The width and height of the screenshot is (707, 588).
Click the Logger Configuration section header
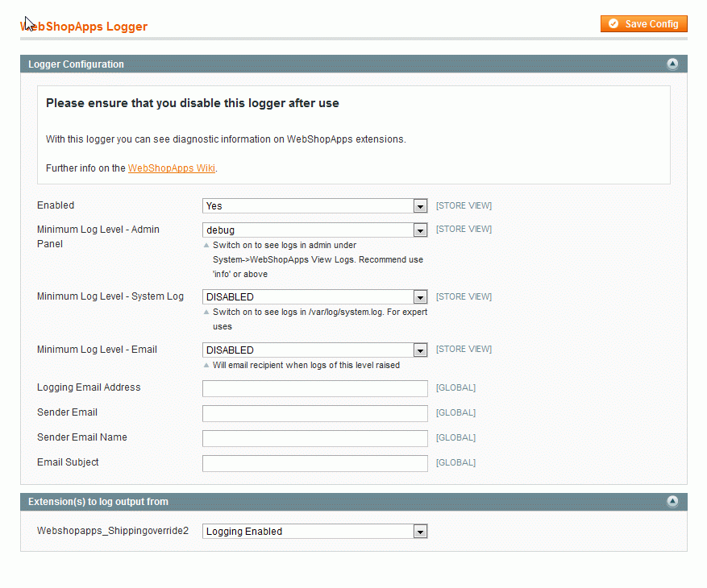[77, 64]
